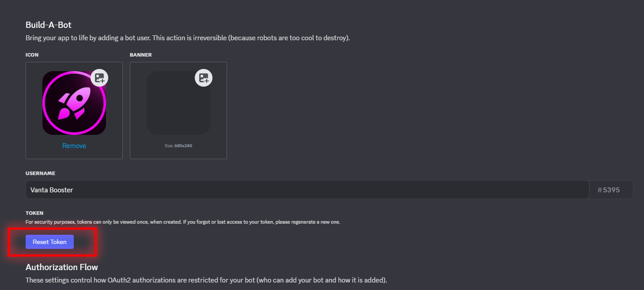Click the upload image icon on bot avatar
This screenshot has width=644, height=290.
pos(99,78)
